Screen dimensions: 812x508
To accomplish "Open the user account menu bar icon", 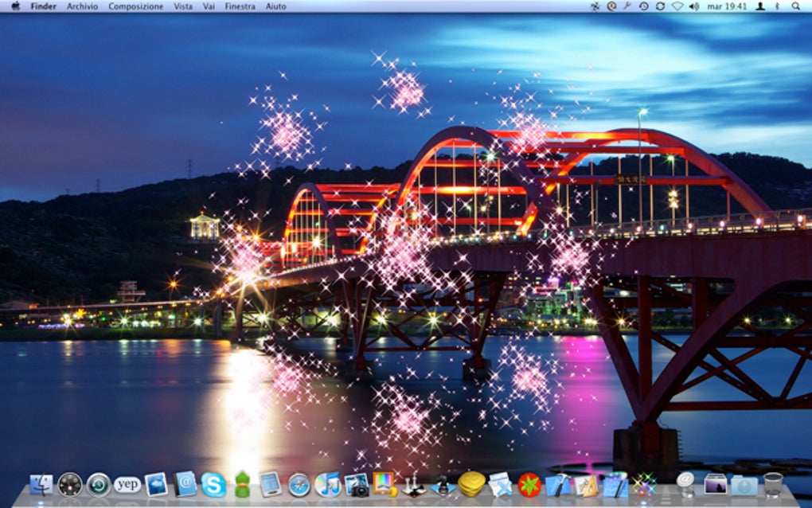I will pos(760,6).
